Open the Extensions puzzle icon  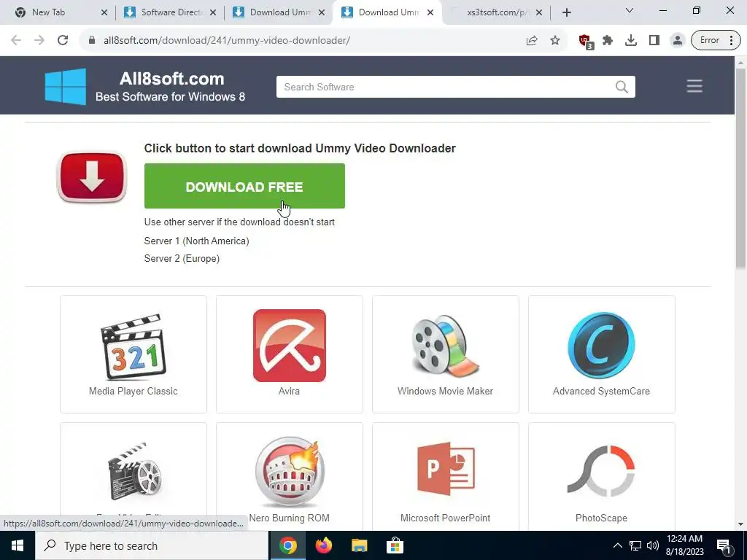point(608,41)
